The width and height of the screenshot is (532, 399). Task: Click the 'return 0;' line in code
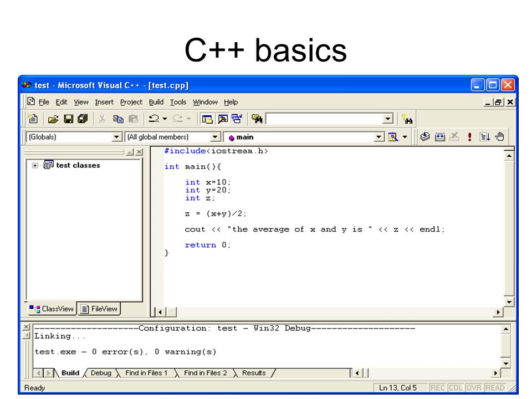208,245
